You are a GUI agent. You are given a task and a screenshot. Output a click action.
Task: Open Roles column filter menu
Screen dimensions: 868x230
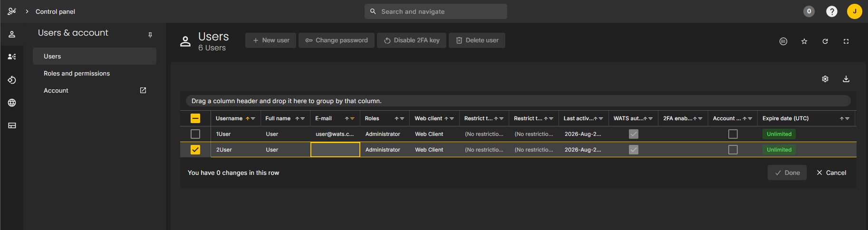tap(402, 118)
